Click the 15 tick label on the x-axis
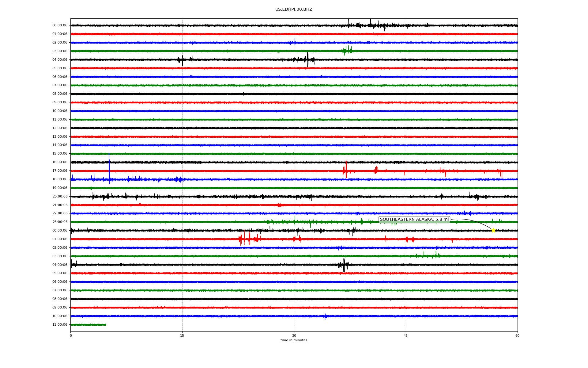The image size is (588, 368). (182, 335)
